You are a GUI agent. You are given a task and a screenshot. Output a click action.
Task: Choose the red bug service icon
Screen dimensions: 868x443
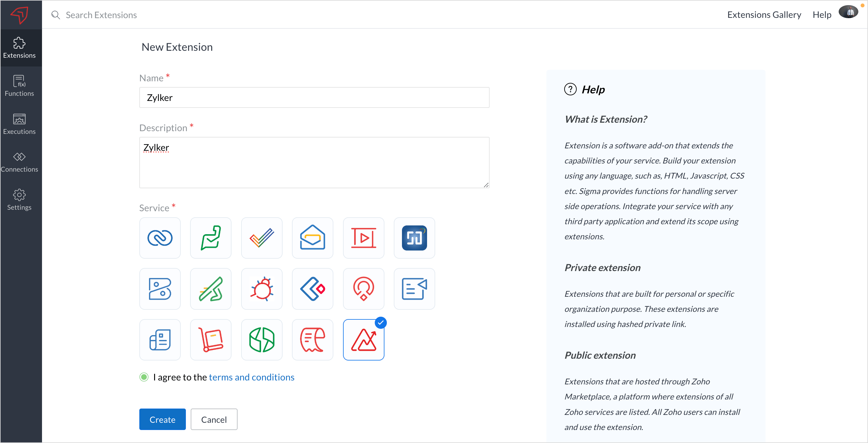coord(261,289)
